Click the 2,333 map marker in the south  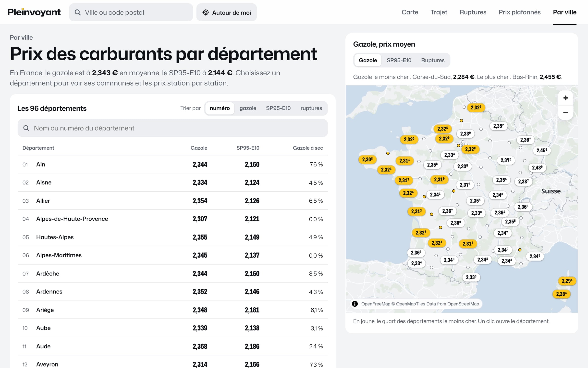(x=471, y=277)
